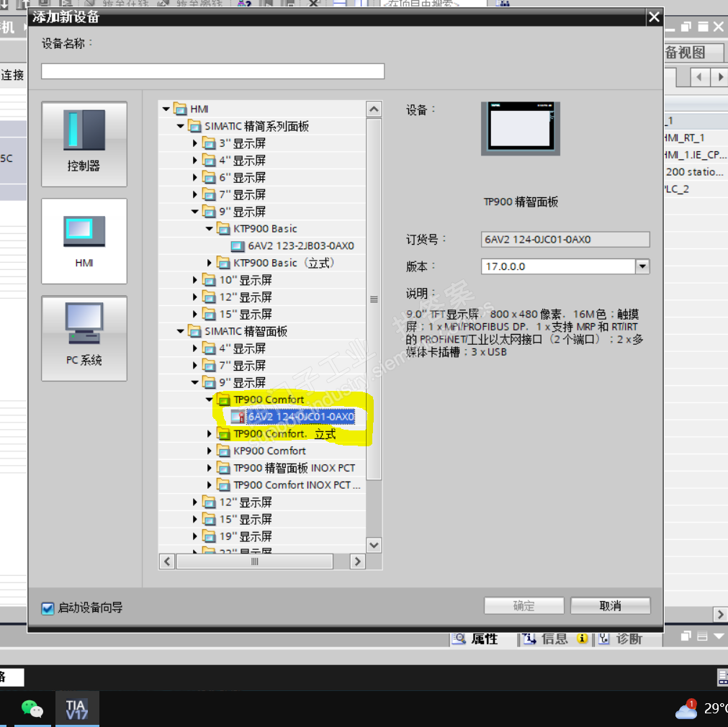
Task: Expand the 6" 显示屏 folder
Action: click(195, 177)
